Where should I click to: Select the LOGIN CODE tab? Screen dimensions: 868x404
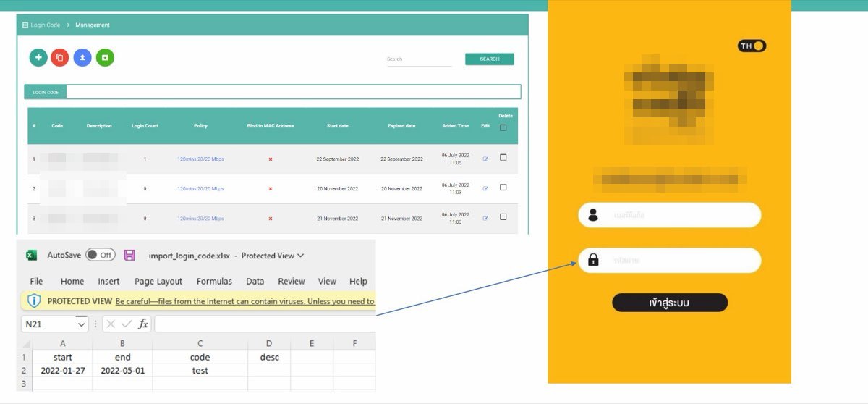coord(46,92)
